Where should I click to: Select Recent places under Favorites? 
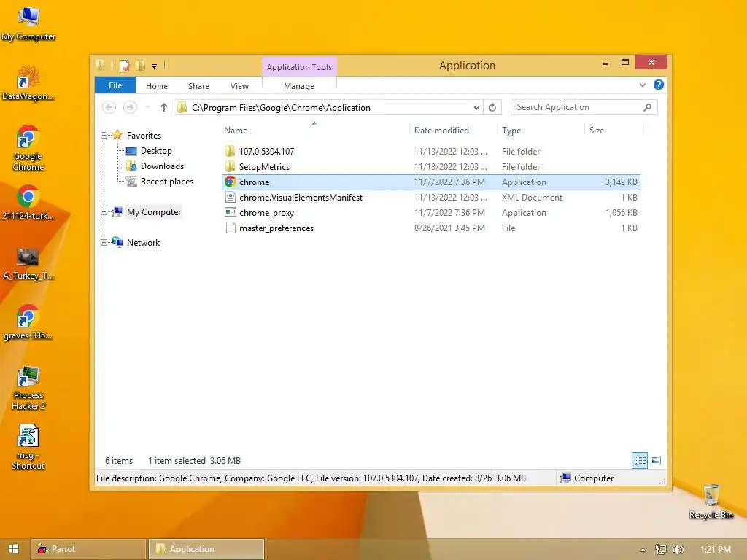(x=167, y=182)
